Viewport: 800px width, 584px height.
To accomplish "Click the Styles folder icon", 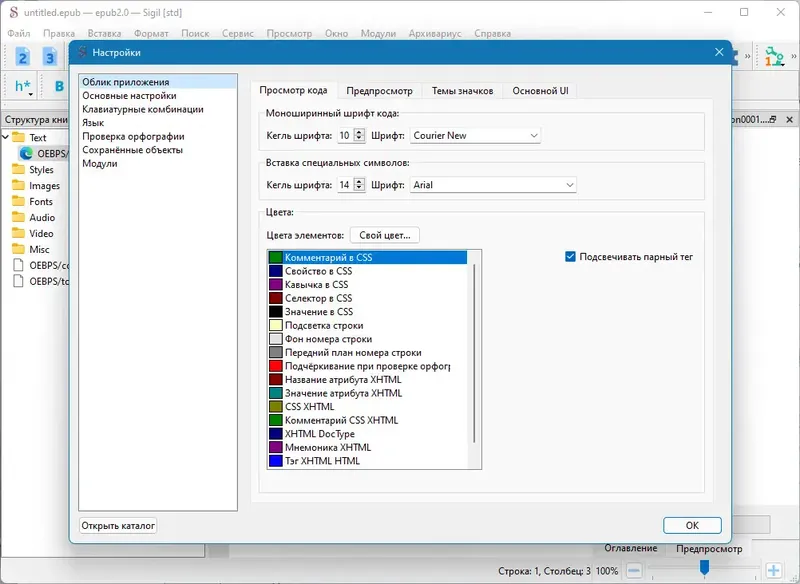I will point(18,169).
